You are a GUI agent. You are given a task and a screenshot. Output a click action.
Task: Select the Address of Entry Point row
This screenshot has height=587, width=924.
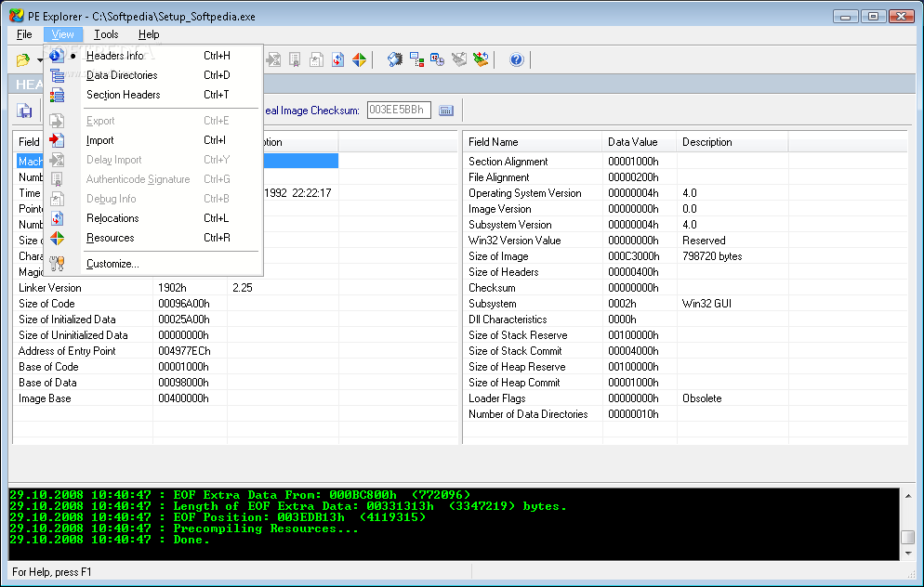[x=235, y=351]
